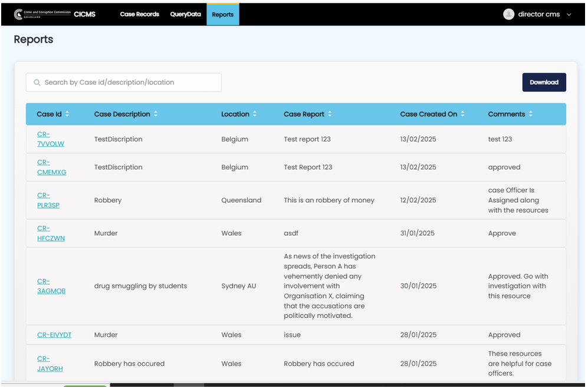This screenshot has height=388, width=588.
Task: Click the search magnifier icon
Action: (x=37, y=83)
